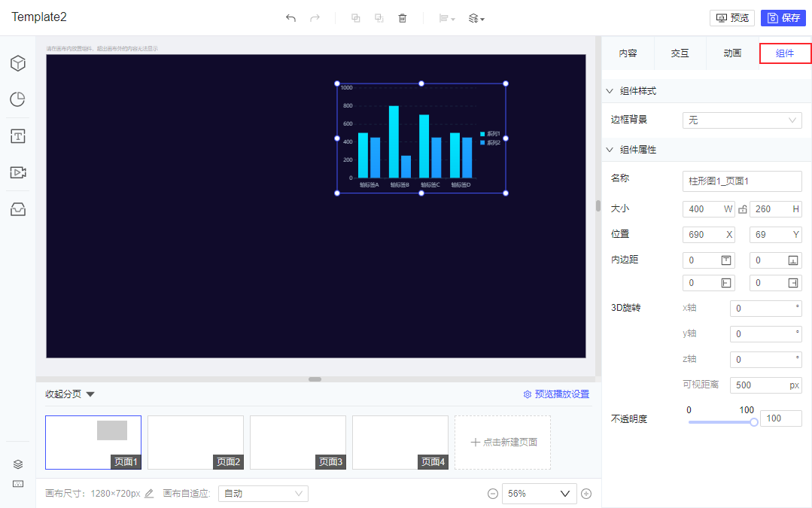Click the z轴 rotation input field
Image resolution: width=812 pixels, height=508 pixels.
pyautogui.click(x=766, y=360)
